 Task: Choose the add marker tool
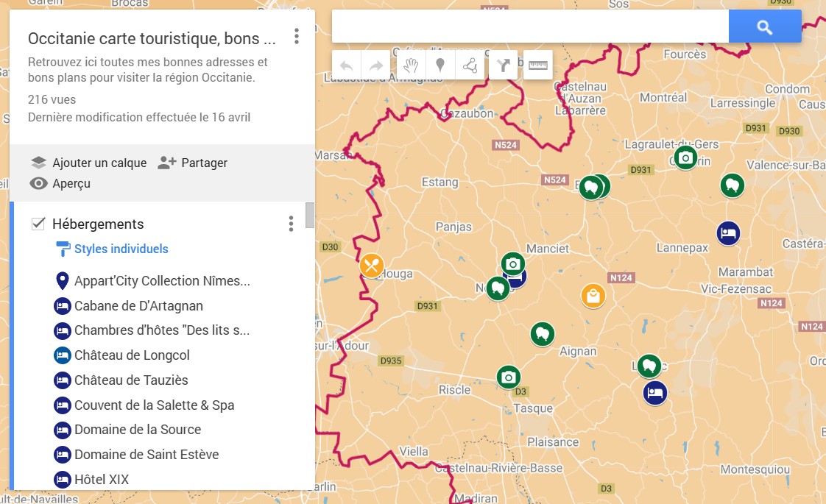click(440, 65)
